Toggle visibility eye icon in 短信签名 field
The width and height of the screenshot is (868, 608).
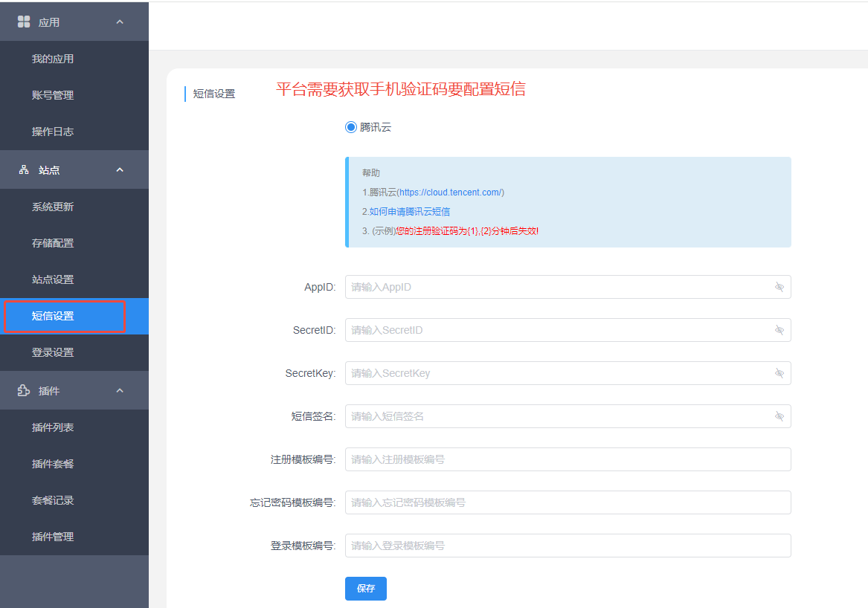click(779, 416)
